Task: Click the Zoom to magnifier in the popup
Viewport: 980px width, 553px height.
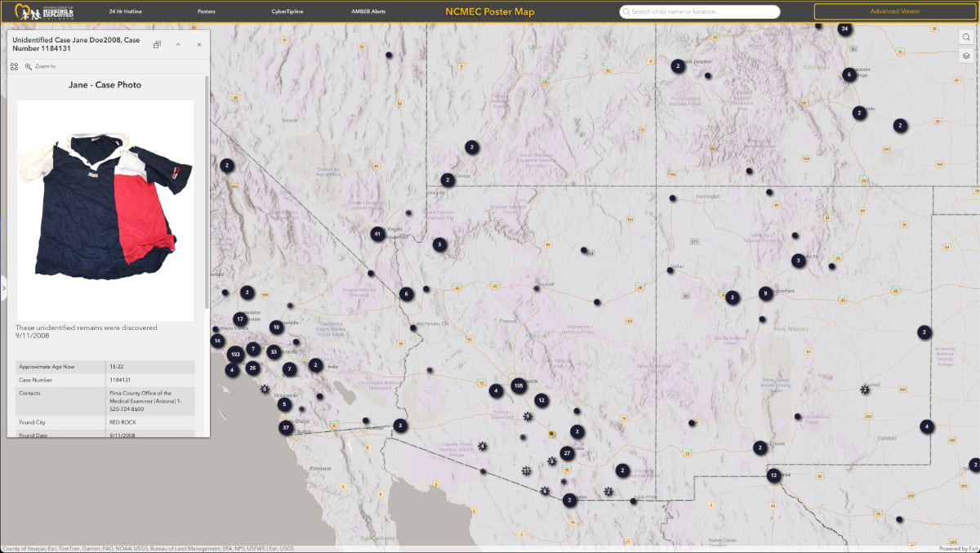Action: 29,65
